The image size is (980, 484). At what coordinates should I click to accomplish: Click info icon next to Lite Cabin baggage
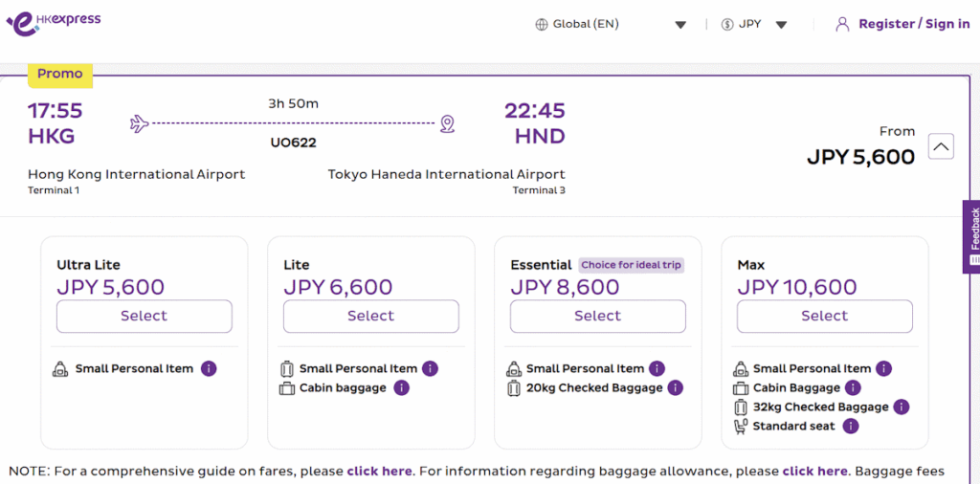402,387
